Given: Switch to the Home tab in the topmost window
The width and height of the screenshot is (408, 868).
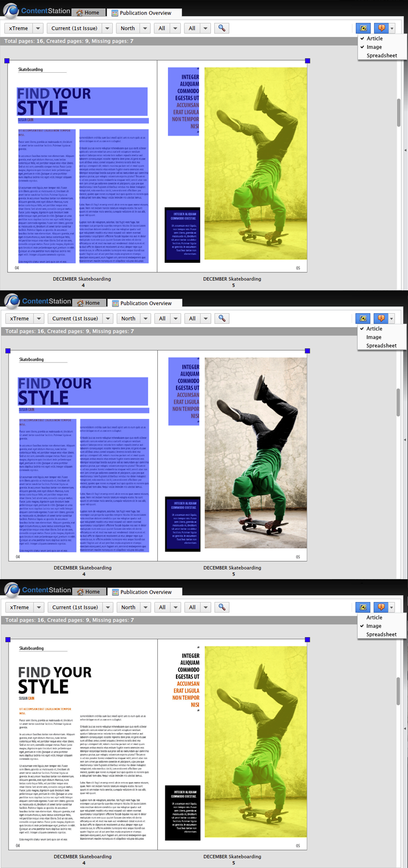Looking at the screenshot, I should point(88,12).
